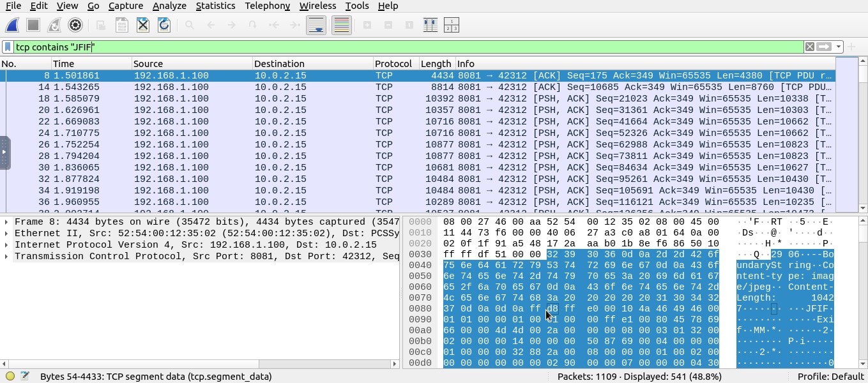Toggle packet list colorization
868x383 pixels.
click(341, 25)
